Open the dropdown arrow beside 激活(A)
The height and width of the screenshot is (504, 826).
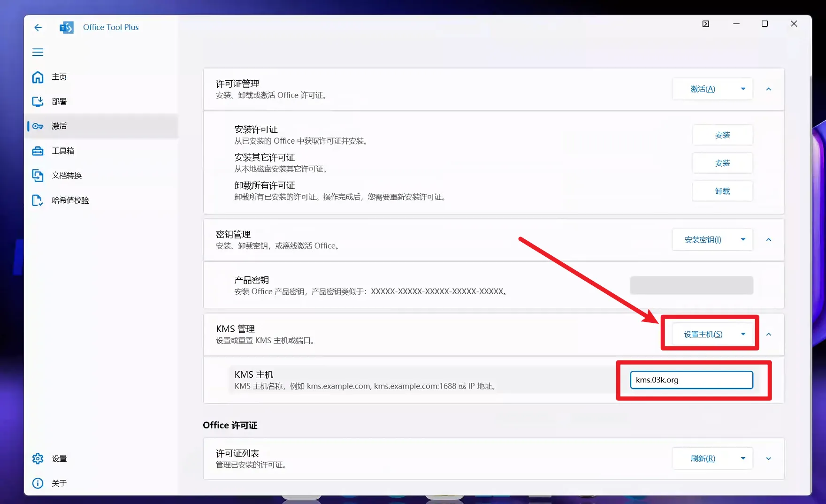(x=743, y=89)
